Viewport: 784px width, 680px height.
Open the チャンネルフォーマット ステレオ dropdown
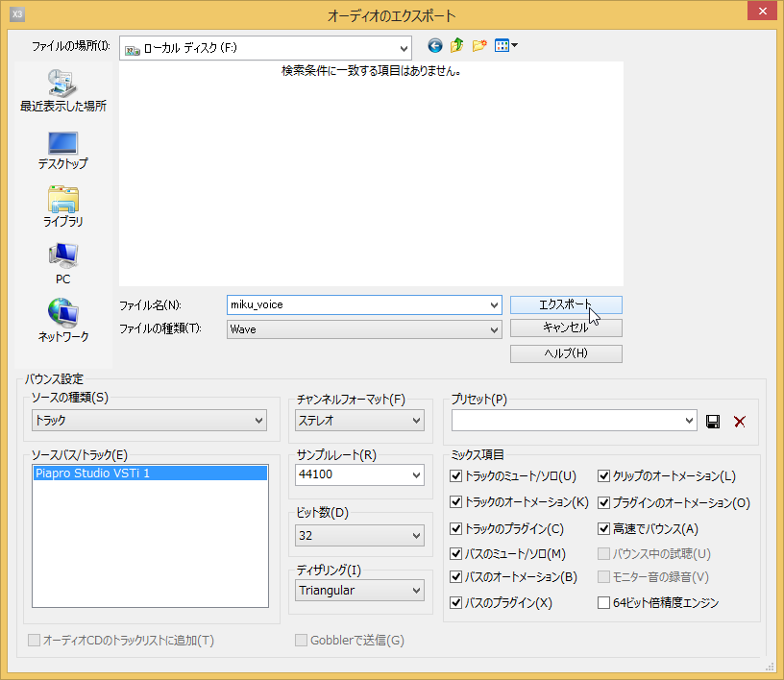pyautogui.click(x=359, y=421)
